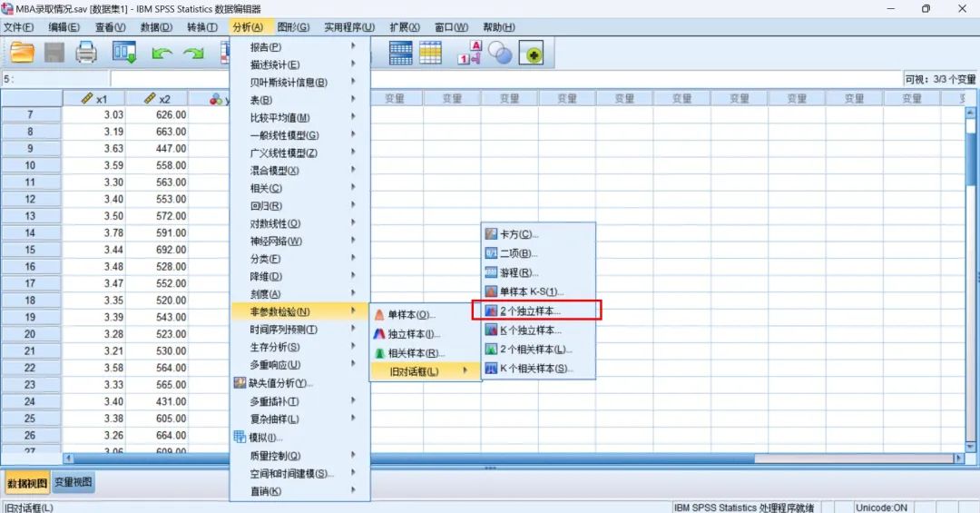This screenshot has height=513, width=980.
Task: Expand the 相关(C) submenu arrow
Action: click(x=353, y=187)
